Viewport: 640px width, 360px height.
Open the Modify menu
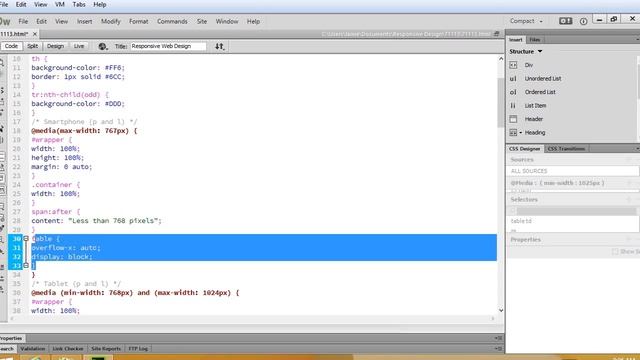[x=111, y=21]
